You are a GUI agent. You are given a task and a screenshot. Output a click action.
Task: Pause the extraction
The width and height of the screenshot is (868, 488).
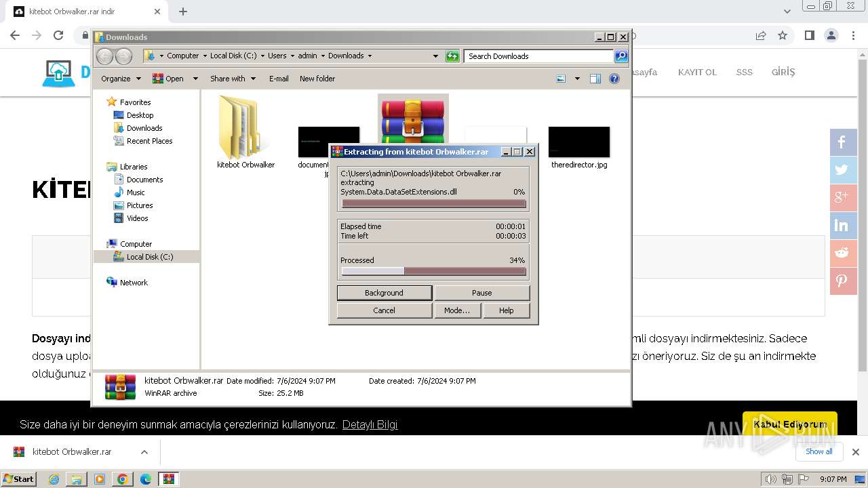481,293
